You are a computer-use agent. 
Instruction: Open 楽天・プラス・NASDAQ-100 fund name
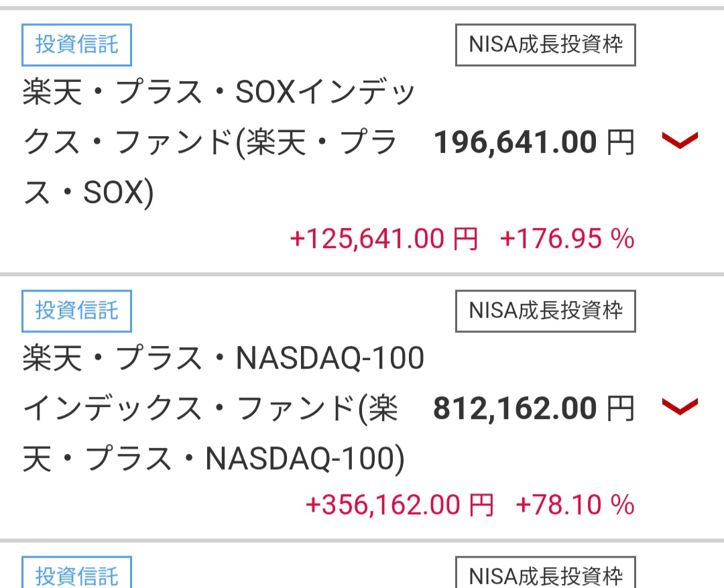[x=223, y=408]
